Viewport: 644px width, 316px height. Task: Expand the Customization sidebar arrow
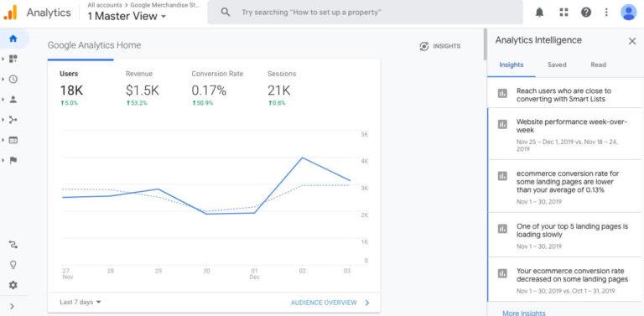point(3,60)
